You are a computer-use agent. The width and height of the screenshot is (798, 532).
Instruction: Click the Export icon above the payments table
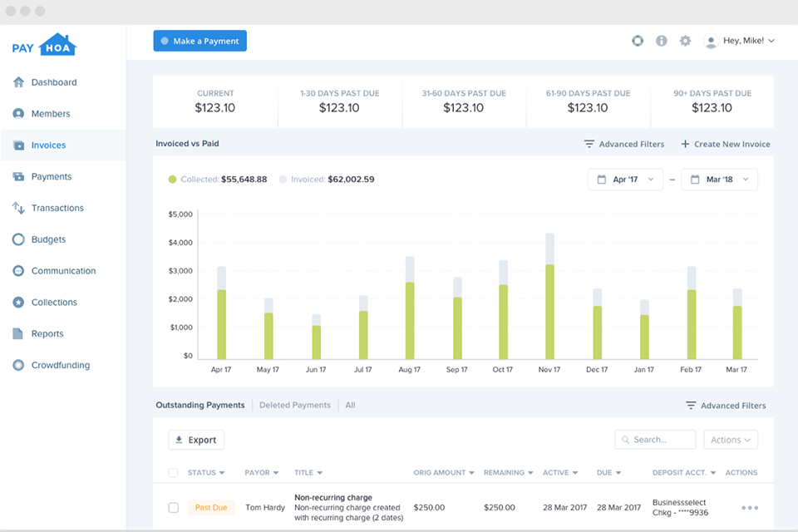coord(180,439)
